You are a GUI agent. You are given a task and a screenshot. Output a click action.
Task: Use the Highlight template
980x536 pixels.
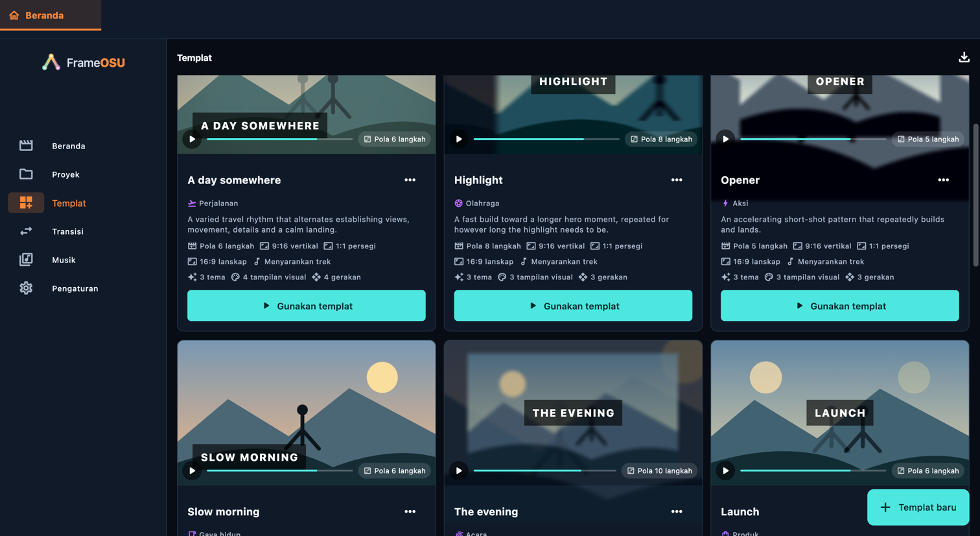point(573,305)
